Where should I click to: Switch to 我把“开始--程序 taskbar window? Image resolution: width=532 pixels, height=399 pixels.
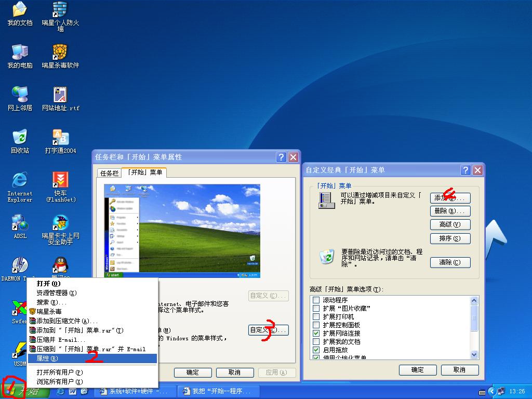click(x=219, y=392)
